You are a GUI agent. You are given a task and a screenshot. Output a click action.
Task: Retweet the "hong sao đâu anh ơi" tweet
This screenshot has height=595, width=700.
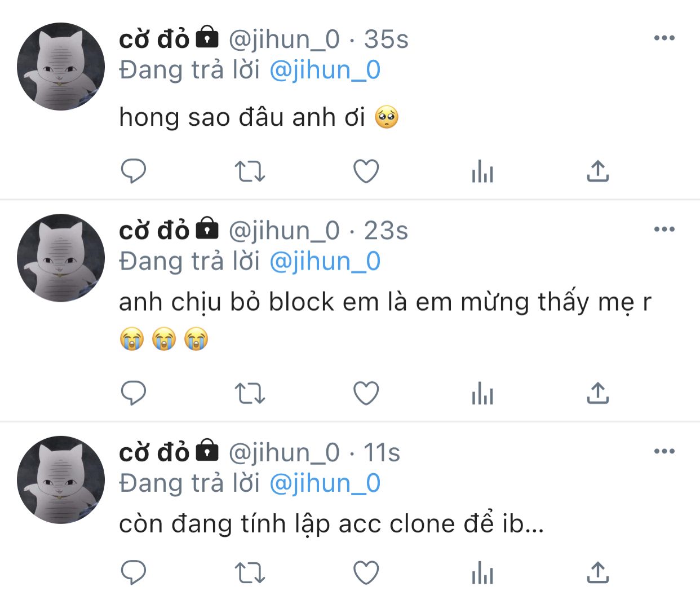[x=250, y=171]
